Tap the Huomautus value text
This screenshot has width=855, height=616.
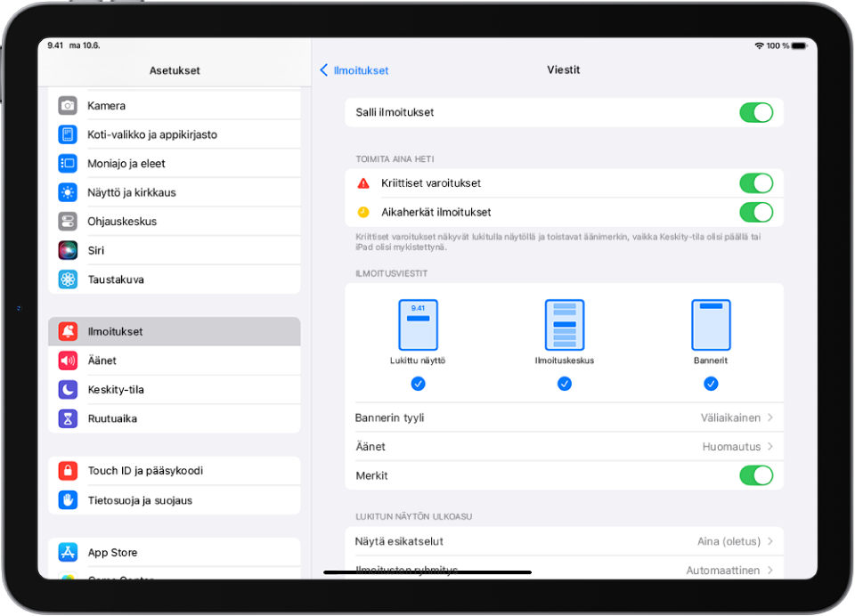[731, 447]
